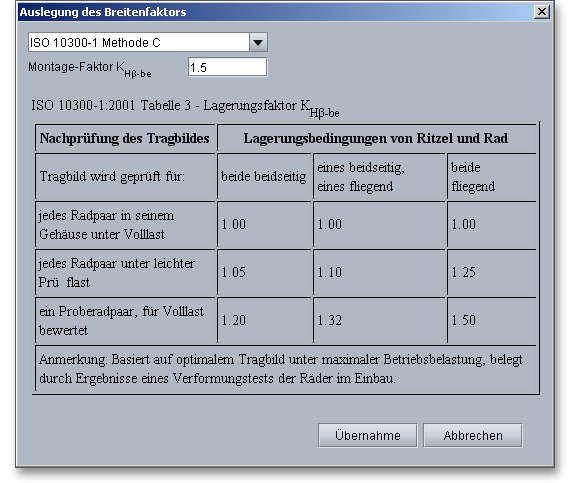Click the 'eines beidseitig, eines fliegend' header cell

(x=379, y=177)
